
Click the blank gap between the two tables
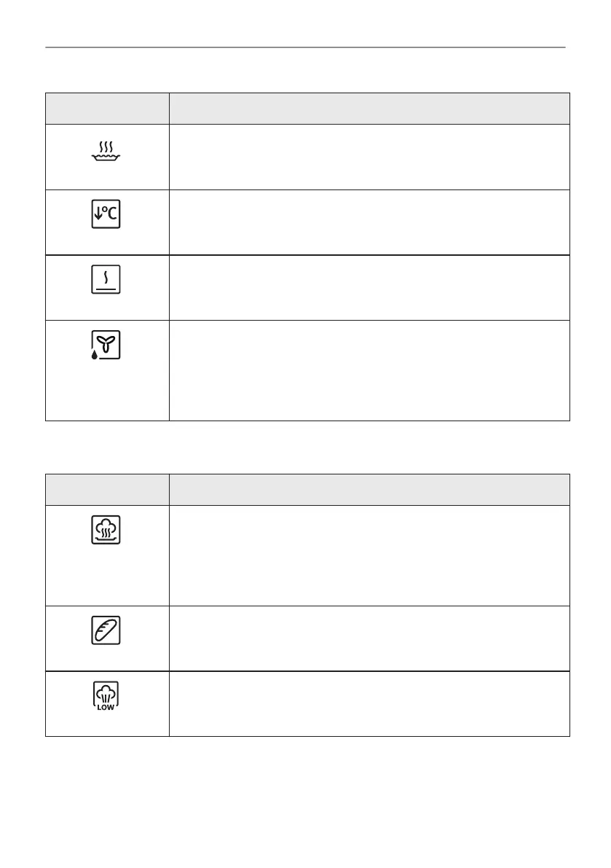tap(305, 447)
